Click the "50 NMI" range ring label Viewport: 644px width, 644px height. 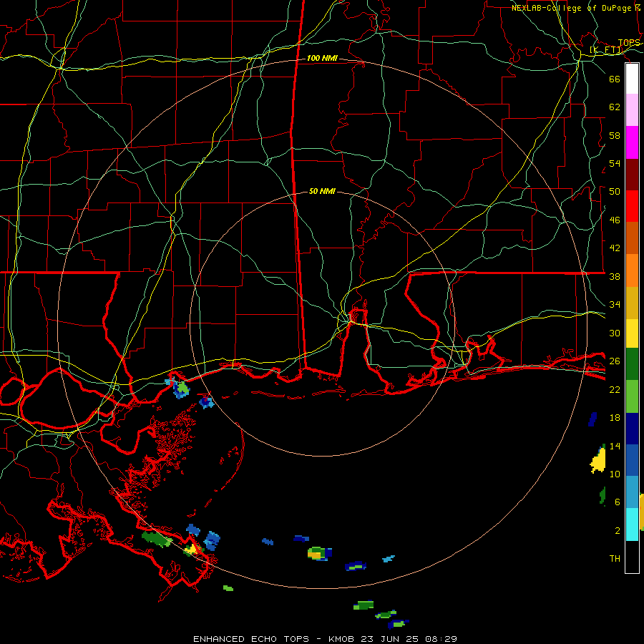pos(322,191)
